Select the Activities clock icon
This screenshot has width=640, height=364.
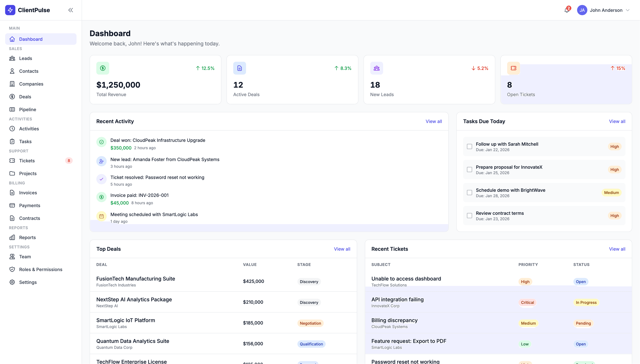coord(12,129)
